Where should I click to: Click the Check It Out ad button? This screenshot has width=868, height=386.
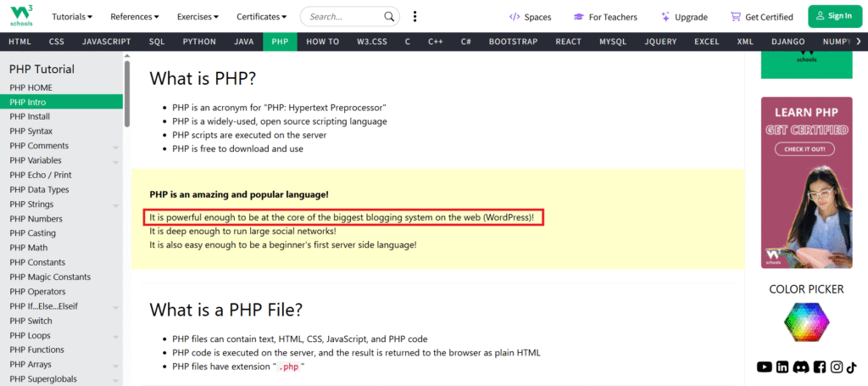coord(805,149)
